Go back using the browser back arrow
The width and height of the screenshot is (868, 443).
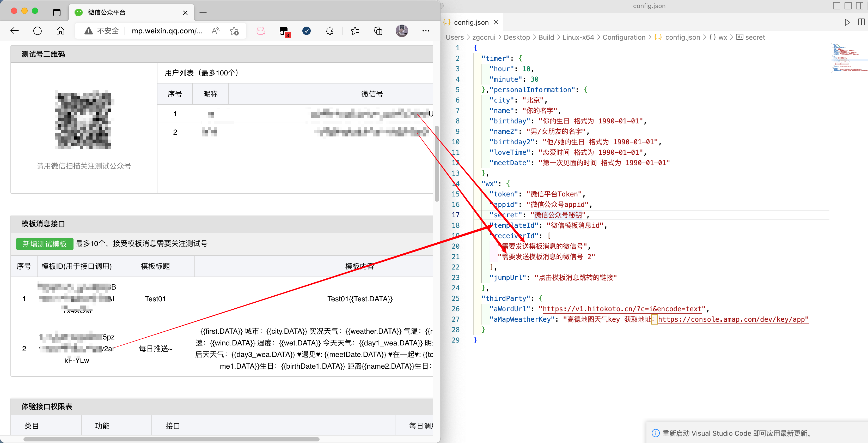point(15,31)
